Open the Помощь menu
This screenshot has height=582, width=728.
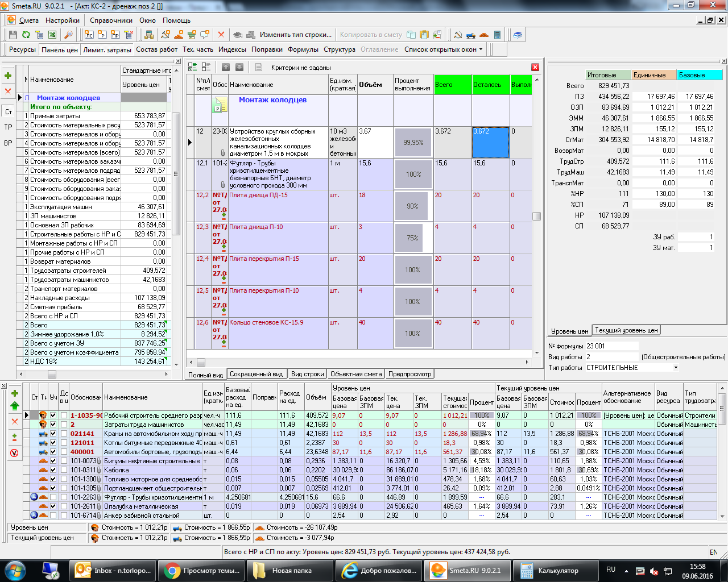point(177,20)
